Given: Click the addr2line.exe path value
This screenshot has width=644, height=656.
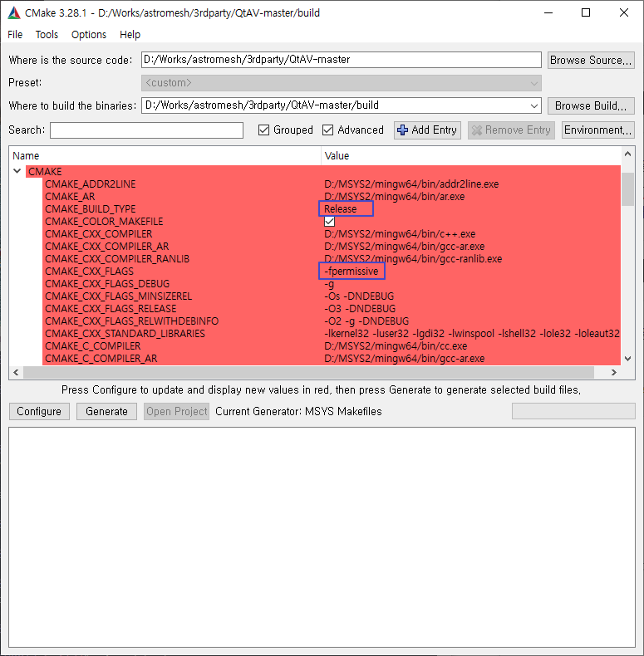Looking at the screenshot, I should [411, 184].
